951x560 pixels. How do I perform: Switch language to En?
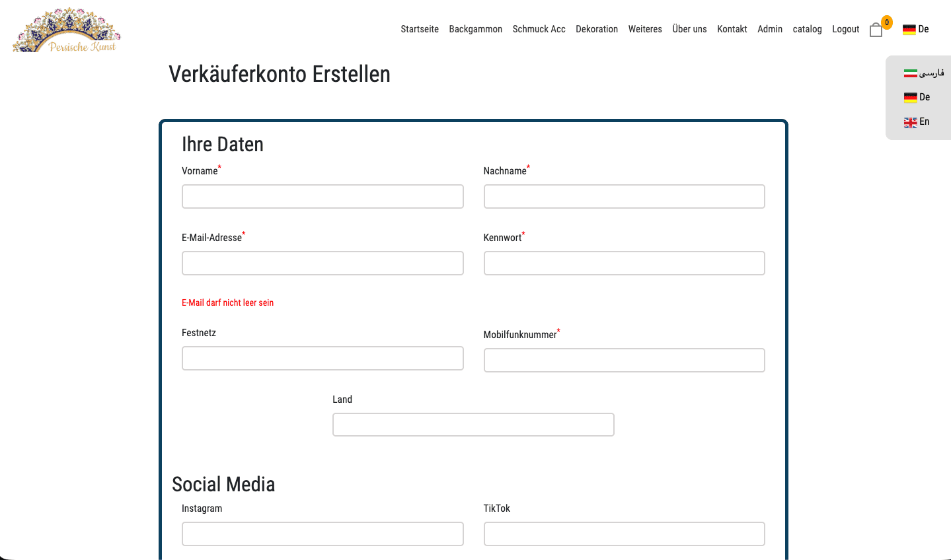[x=917, y=122]
